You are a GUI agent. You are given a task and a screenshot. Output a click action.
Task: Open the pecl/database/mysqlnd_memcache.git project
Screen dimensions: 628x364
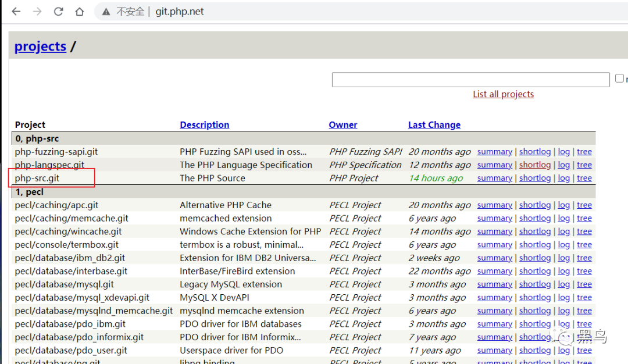point(94,311)
